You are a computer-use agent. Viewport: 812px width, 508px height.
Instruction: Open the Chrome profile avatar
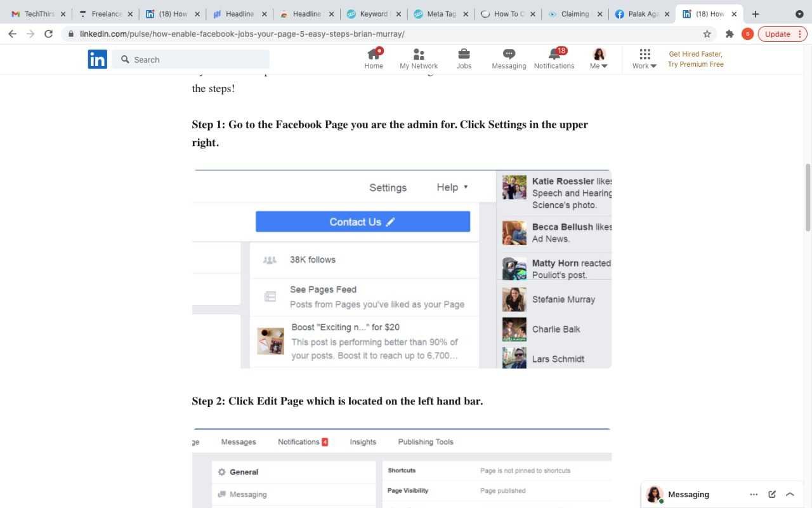tap(747, 34)
